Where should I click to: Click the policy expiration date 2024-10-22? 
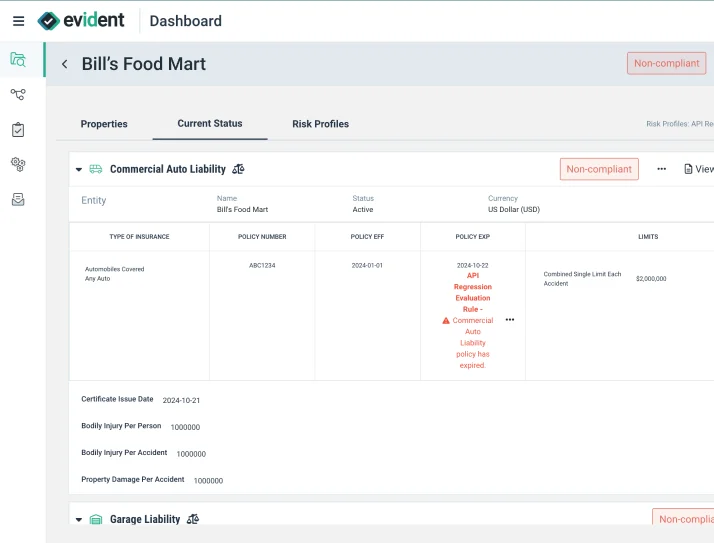pyautogui.click(x=473, y=265)
